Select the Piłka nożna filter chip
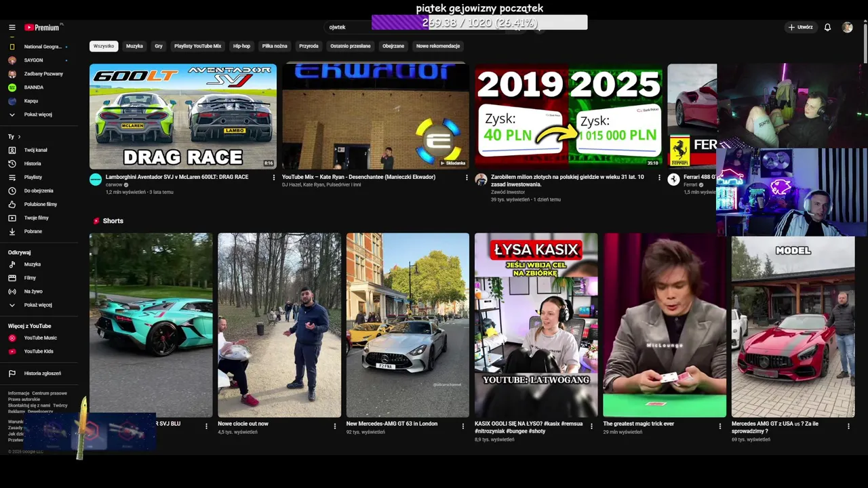Screen dimensions: 868x488 pyautogui.click(x=275, y=46)
